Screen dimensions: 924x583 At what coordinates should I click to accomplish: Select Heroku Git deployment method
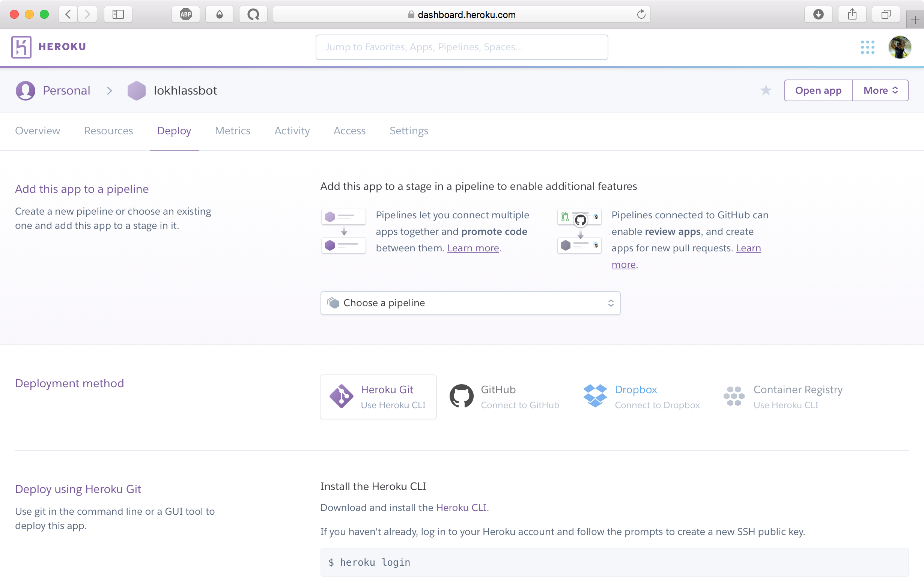point(378,397)
